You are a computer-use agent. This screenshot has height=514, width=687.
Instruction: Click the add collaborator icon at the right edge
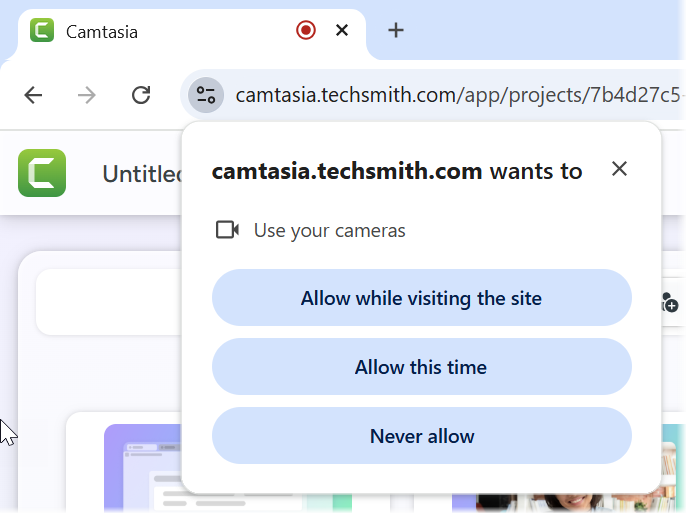pos(670,302)
